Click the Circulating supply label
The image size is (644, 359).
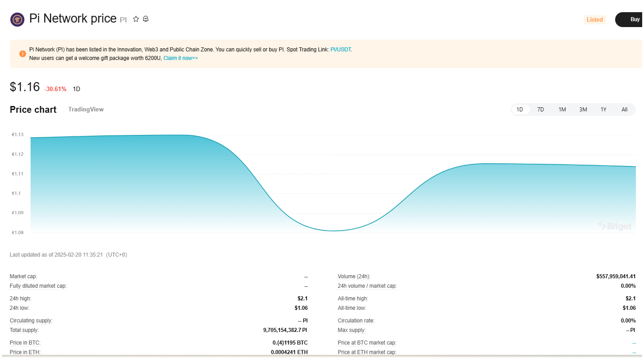(x=31, y=321)
